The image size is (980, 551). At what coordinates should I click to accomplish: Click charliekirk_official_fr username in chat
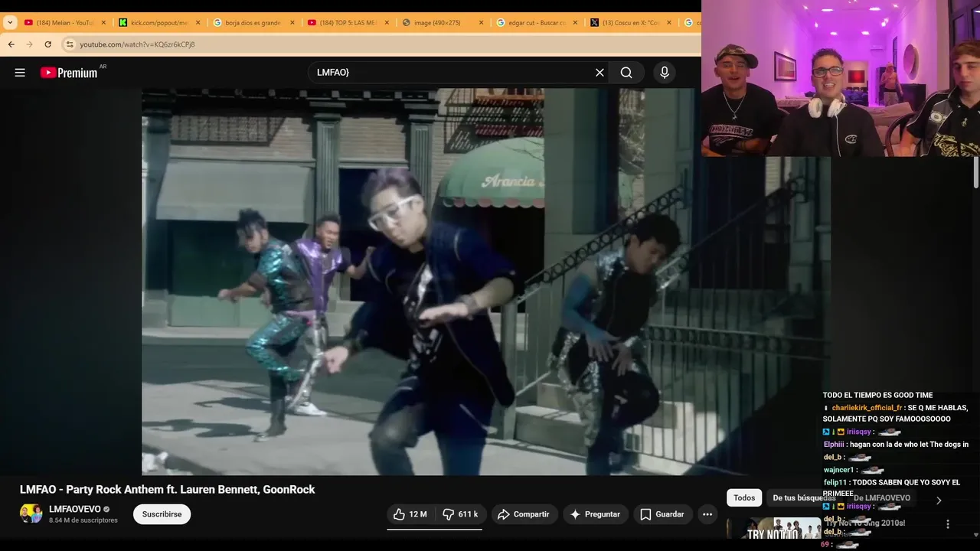[x=867, y=408]
